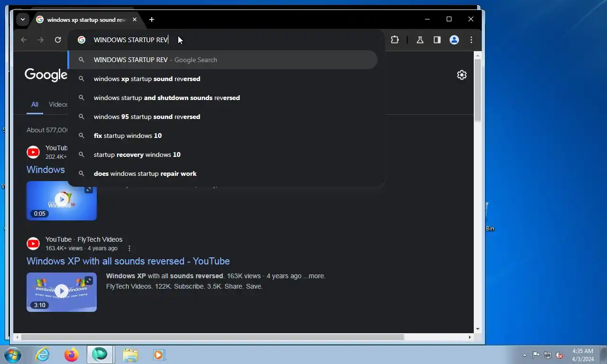Click the muted volume tray icon
This screenshot has height=364, width=607.
click(560, 355)
